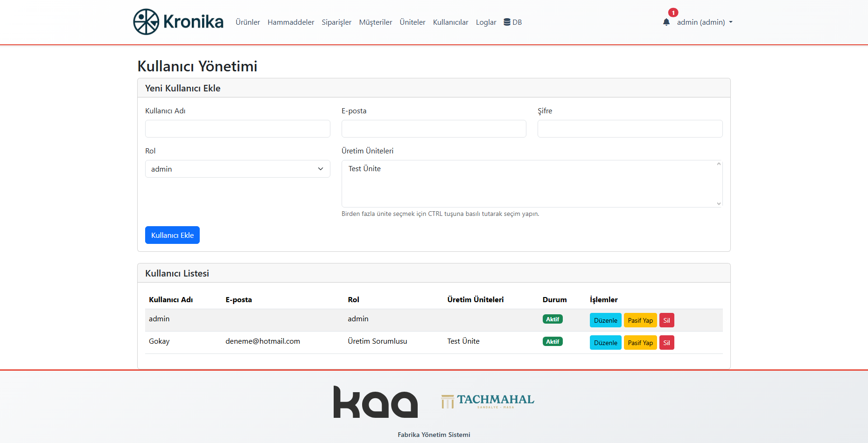This screenshot has width=868, height=443.
Task: Click Pasif Yap for the admin user
Action: pyautogui.click(x=640, y=320)
